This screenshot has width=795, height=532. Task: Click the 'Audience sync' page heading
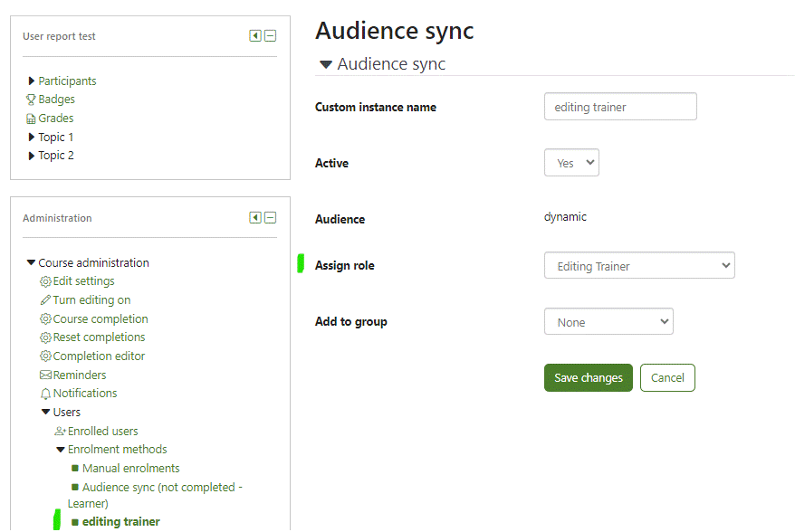point(395,31)
